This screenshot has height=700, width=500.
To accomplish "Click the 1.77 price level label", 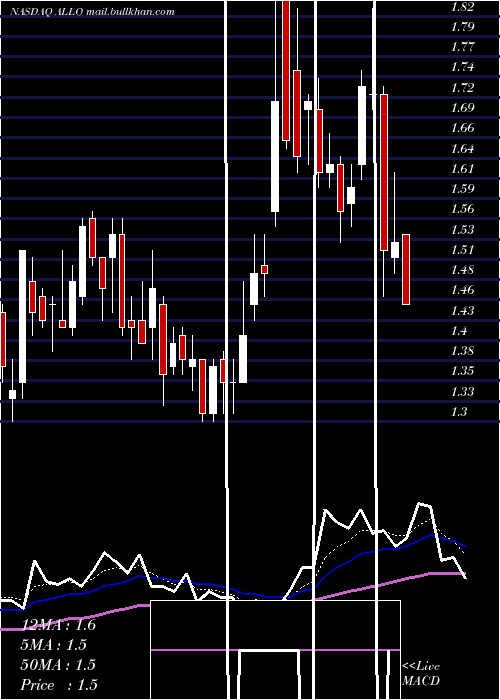I will pyautogui.click(x=462, y=47).
